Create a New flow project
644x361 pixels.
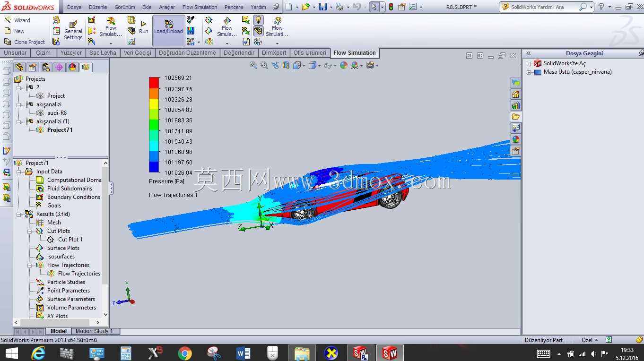14,31
